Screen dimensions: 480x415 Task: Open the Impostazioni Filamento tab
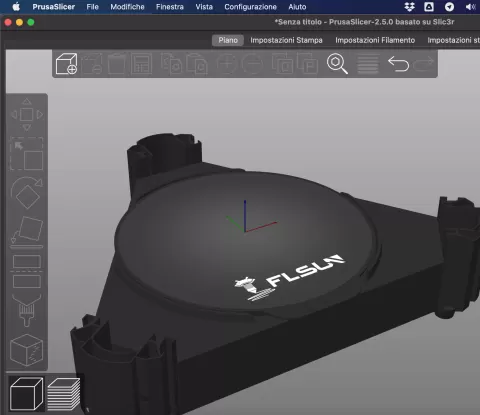tap(375, 40)
